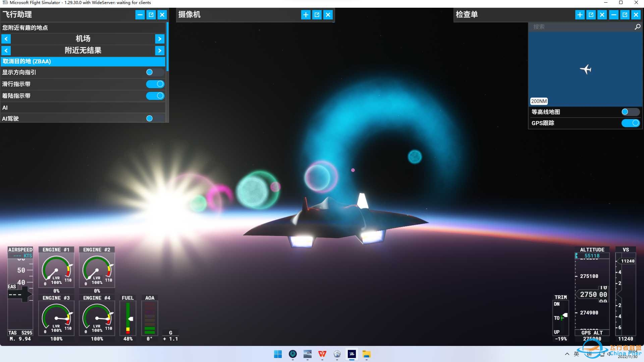Click the search magnifier icon in the map panel
This screenshot has height=362, width=644.
637,27
